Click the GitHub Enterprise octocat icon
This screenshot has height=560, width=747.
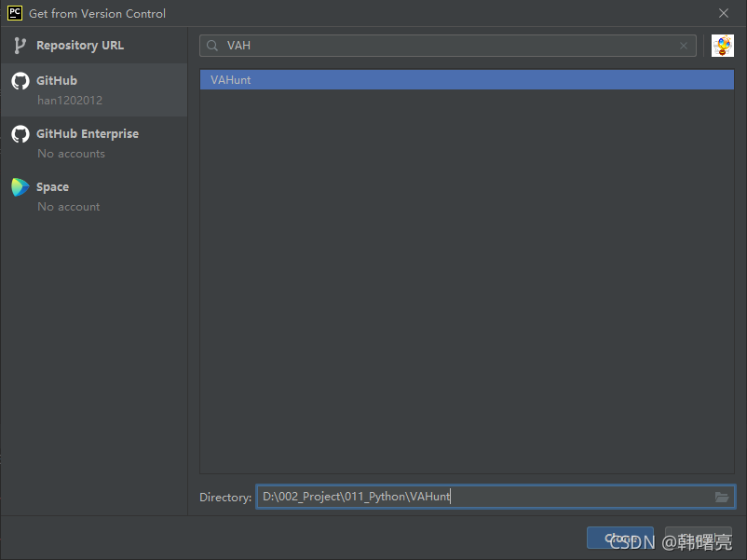pyautogui.click(x=20, y=134)
